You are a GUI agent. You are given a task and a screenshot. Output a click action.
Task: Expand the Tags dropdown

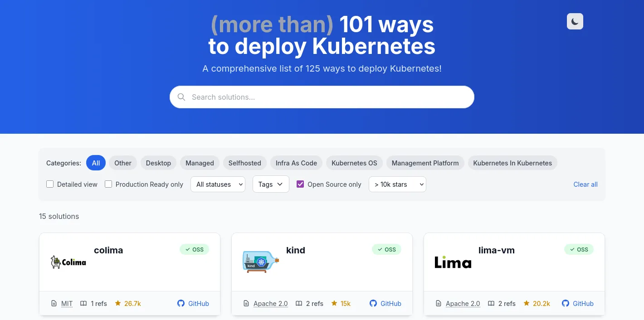pyautogui.click(x=271, y=184)
